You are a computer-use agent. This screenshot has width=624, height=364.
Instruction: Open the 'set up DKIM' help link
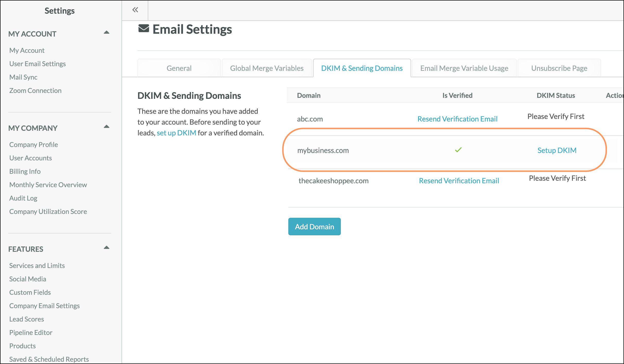[x=177, y=133]
